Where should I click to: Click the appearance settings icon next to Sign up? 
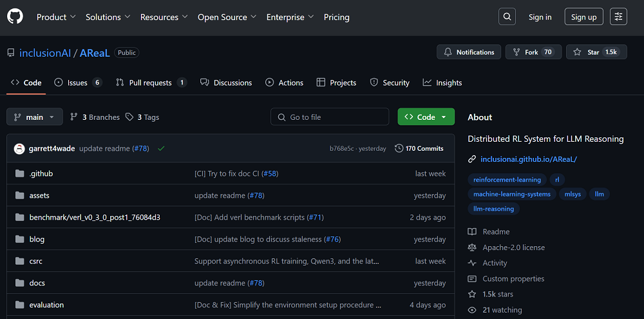tap(618, 17)
